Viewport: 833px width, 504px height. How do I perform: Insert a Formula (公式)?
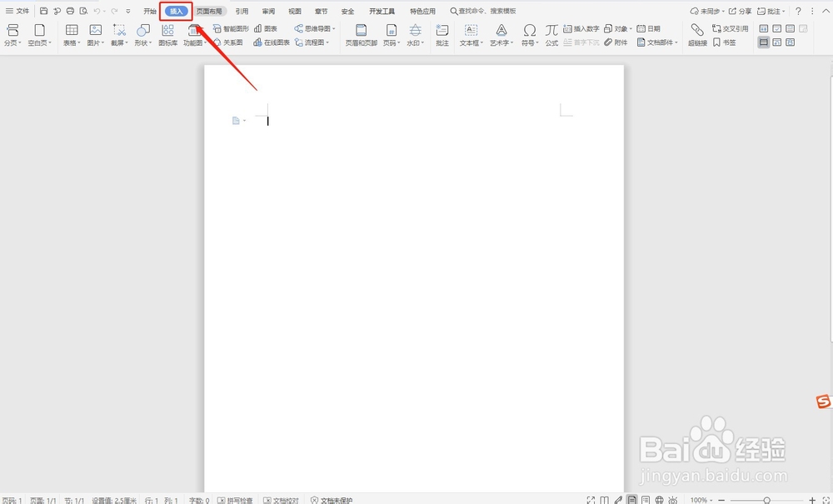click(551, 34)
